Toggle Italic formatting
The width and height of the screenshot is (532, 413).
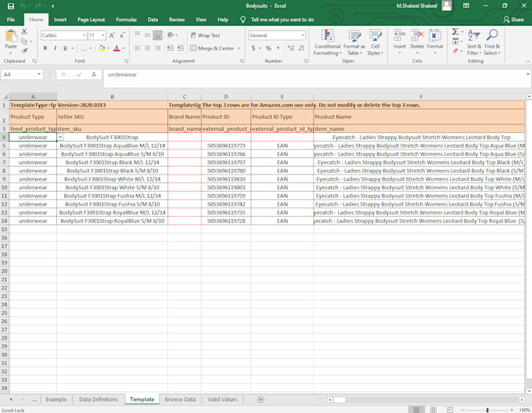point(55,48)
